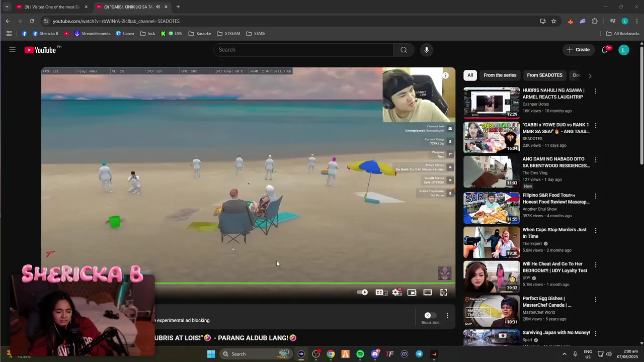Image resolution: width=644 pixels, height=362 pixels.
Task: Open options for Perfect Egg Dishes video
Action: pyautogui.click(x=596, y=299)
